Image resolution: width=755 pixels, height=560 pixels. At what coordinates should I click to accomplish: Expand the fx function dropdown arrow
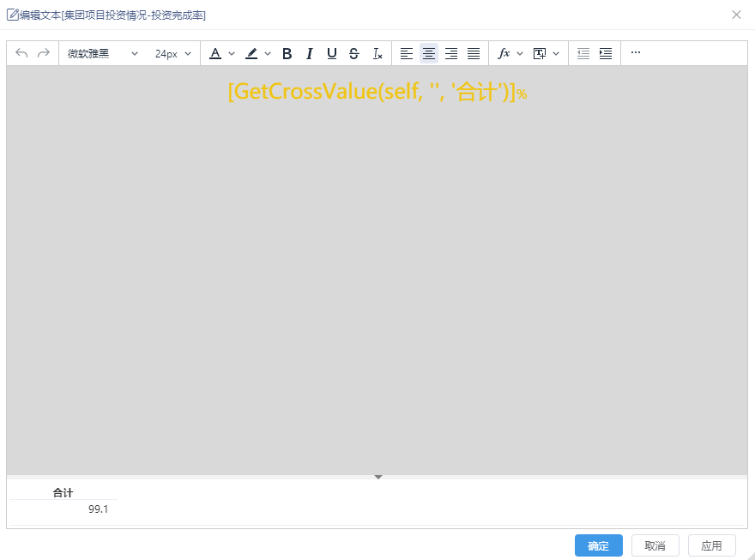pos(520,53)
